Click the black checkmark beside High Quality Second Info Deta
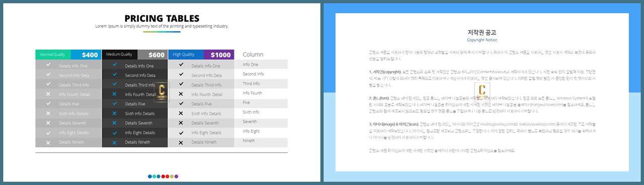This screenshot has height=185, width=644. (181, 75)
